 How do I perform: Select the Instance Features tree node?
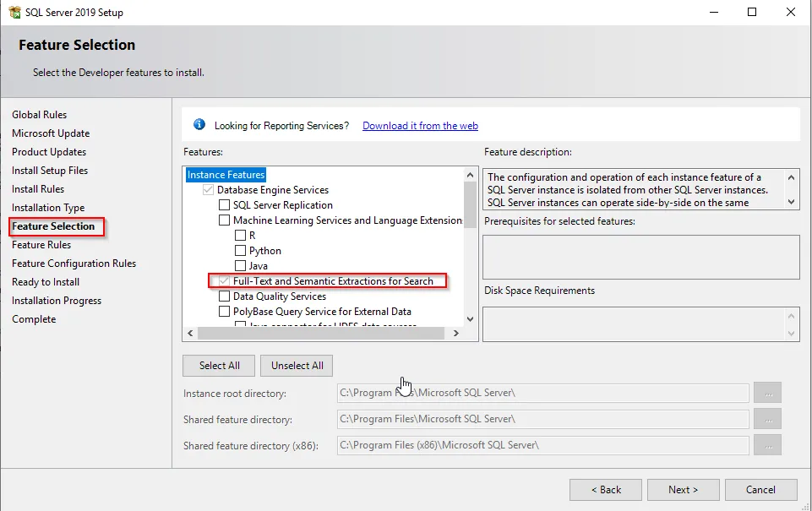[226, 175]
